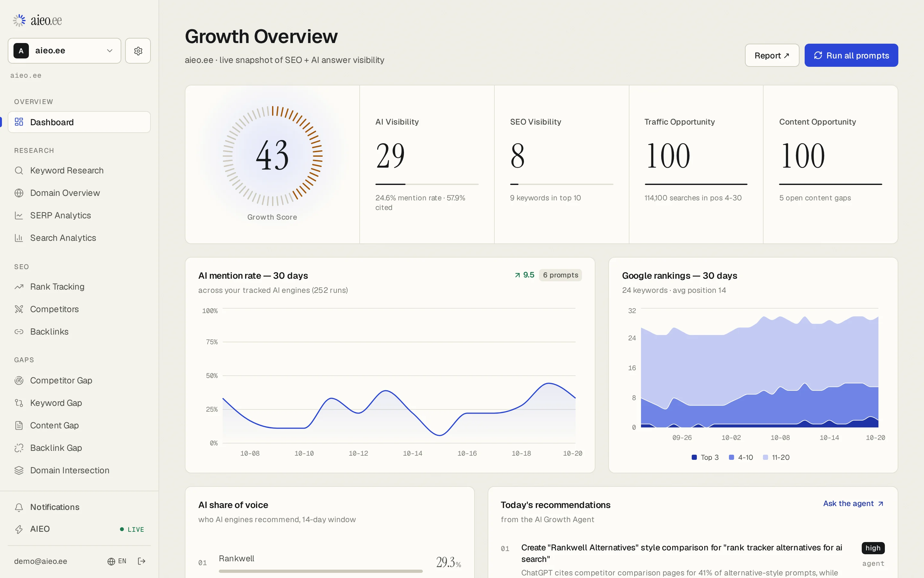Click the Keyword Gap compare icon
924x578 pixels.
(x=19, y=403)
